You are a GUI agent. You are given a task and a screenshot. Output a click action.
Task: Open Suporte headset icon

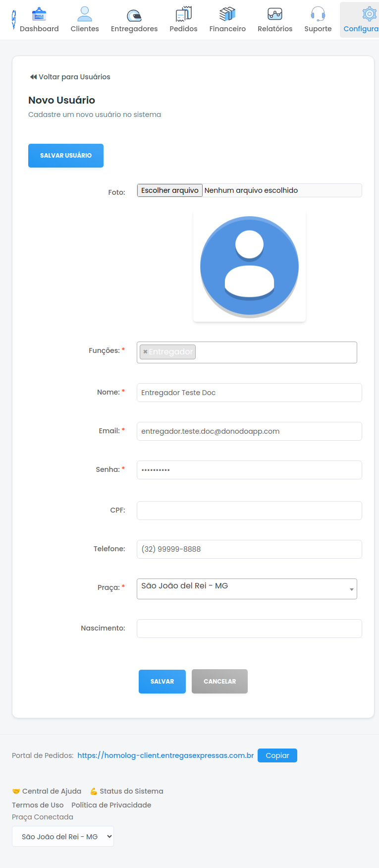(x=318, y=14)
